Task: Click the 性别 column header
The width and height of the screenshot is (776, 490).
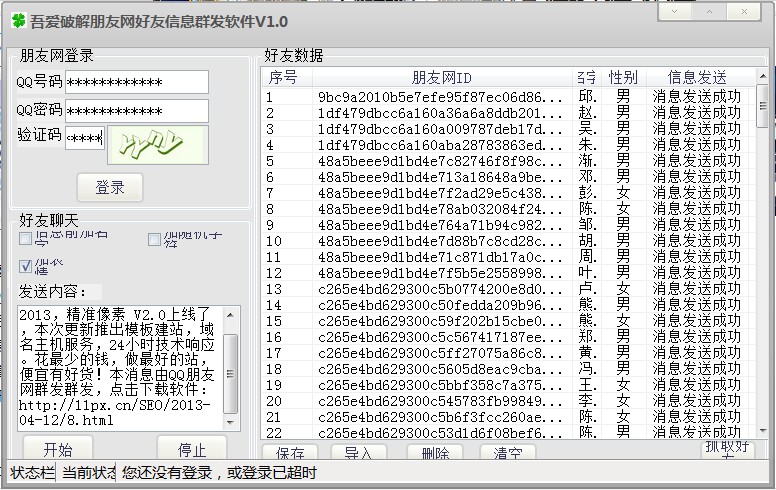Action: [x=623, y=77]
